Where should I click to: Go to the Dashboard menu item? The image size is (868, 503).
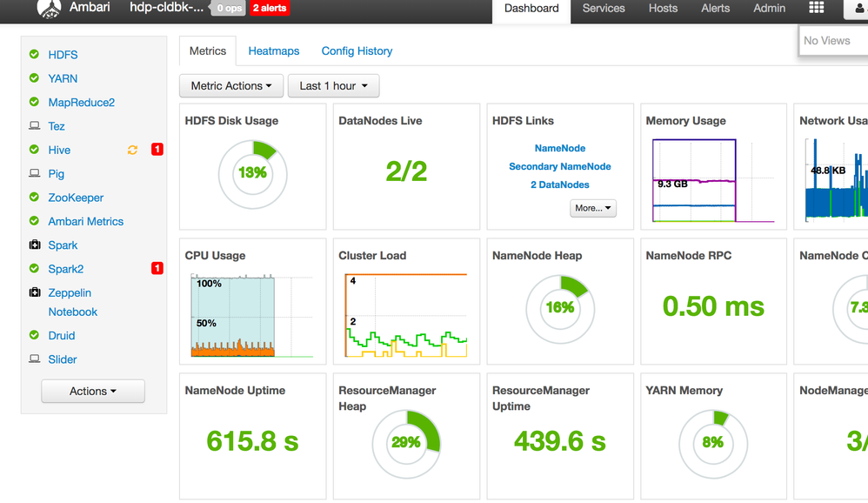point(531,9)
